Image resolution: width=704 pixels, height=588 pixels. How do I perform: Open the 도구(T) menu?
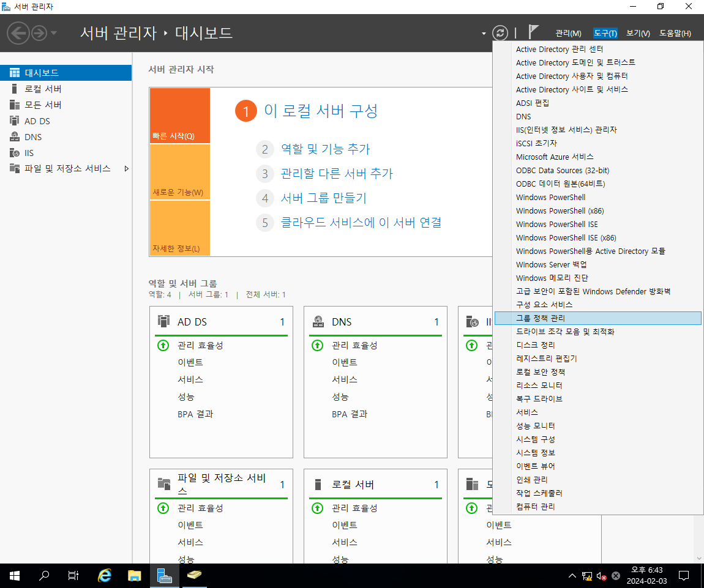coord(605,33)
